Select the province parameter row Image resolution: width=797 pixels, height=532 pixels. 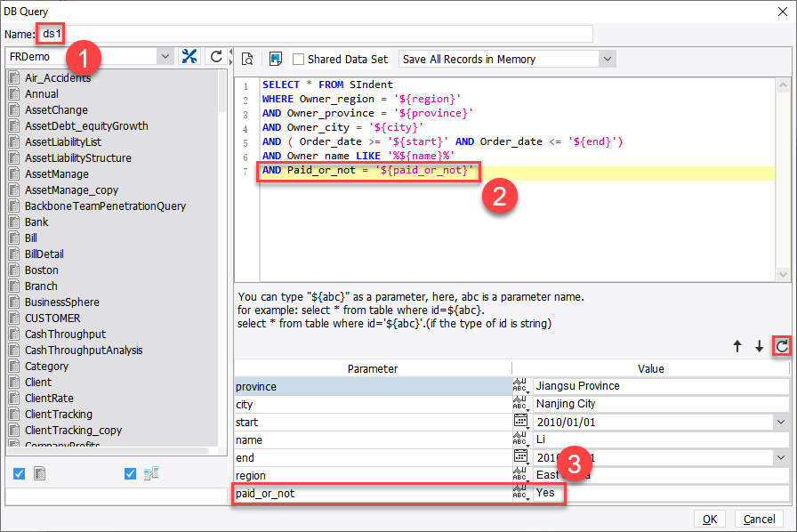(x=373, y=386)
